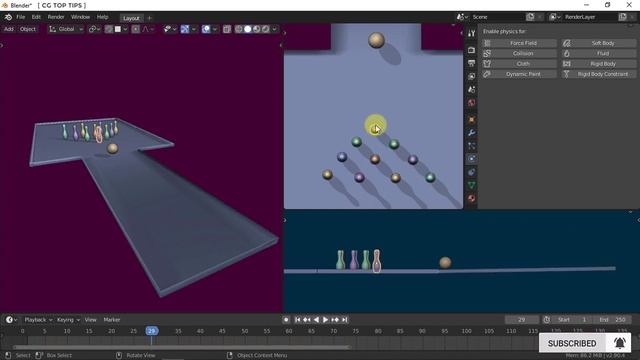Open the Render properties tab
This screenshot has width=640, height=360.
point(471,50)
